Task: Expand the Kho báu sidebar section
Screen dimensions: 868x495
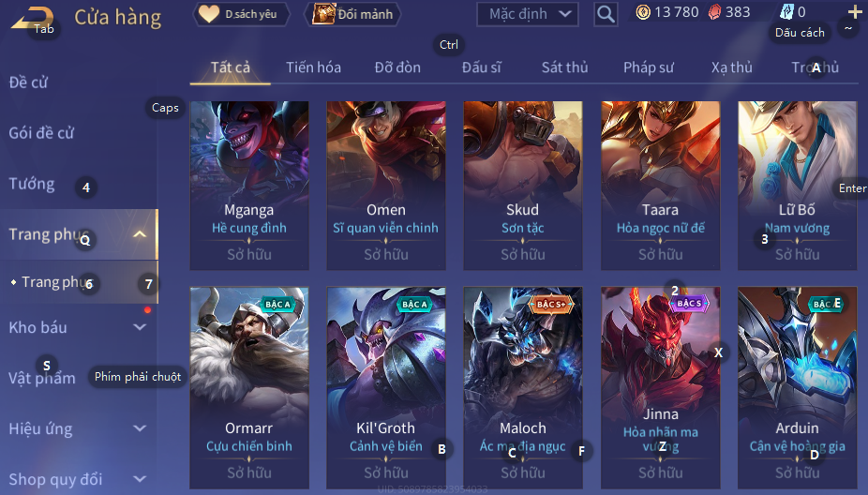Action: coord(140,327)
